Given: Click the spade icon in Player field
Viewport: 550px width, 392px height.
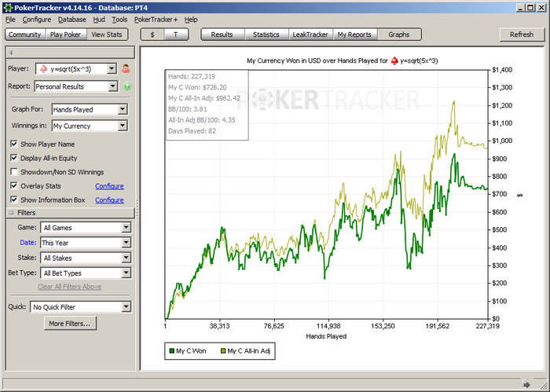Looking at the screenshot, I should (43, 68).
